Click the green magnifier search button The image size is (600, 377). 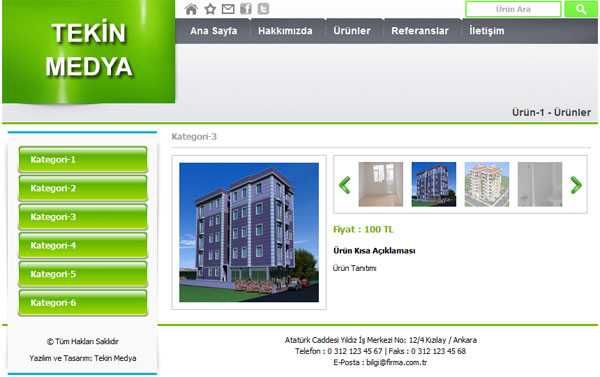(581, 9)
